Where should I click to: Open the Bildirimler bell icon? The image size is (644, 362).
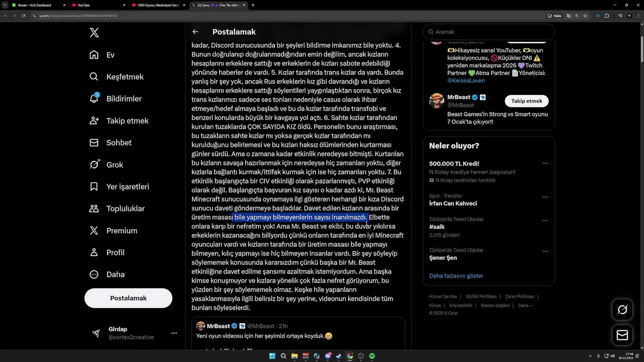94,99
